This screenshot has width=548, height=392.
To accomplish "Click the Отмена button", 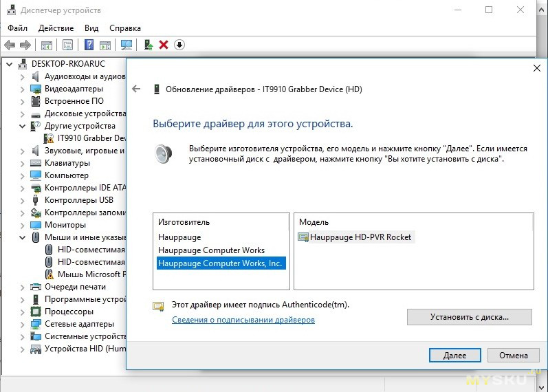I will (x=514, y=356).
